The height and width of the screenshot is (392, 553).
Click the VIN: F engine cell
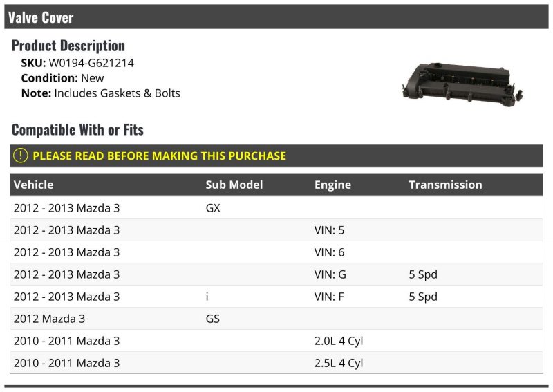click(329, 297)
